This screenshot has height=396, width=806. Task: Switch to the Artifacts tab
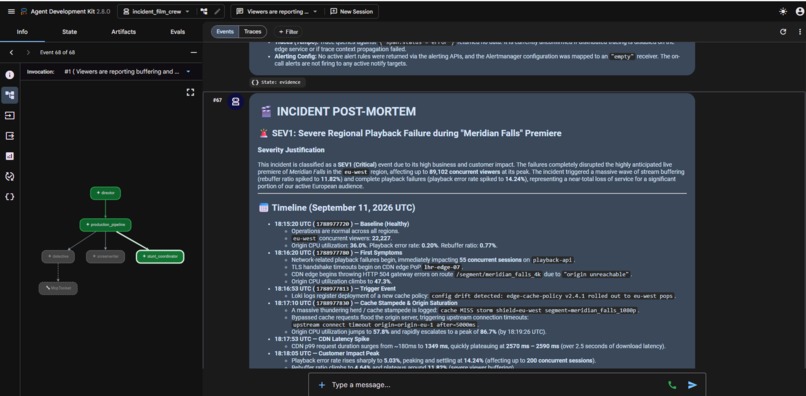123,32
